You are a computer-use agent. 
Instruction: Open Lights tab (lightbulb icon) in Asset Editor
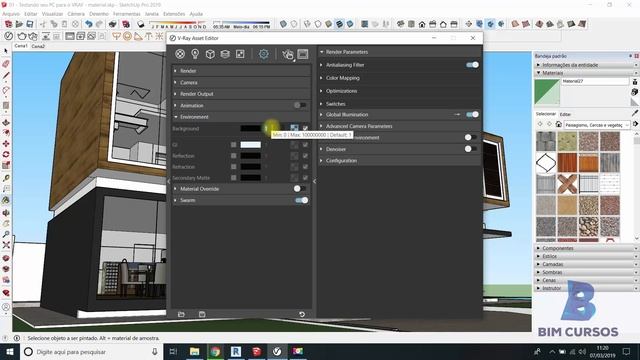coord(195,54)
